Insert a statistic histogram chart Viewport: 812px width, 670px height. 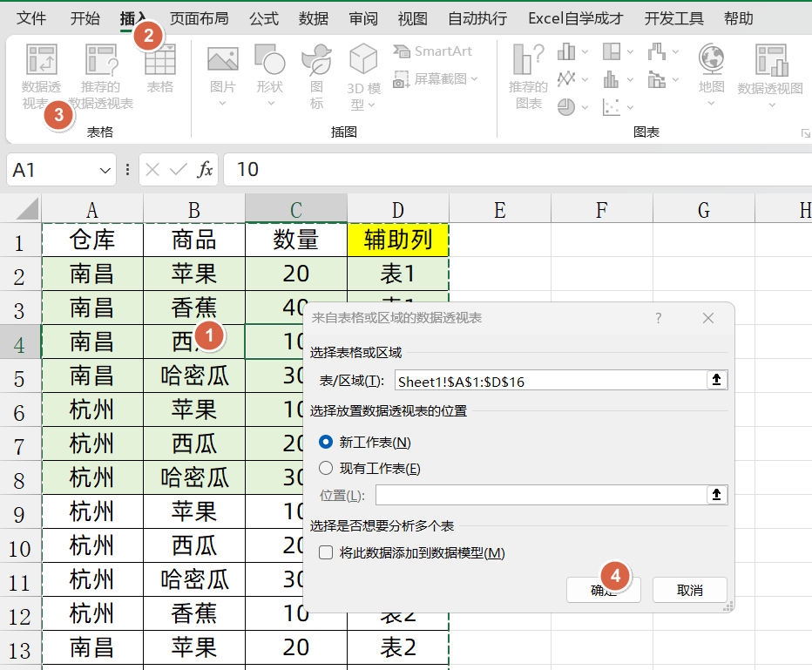[612, 79]
